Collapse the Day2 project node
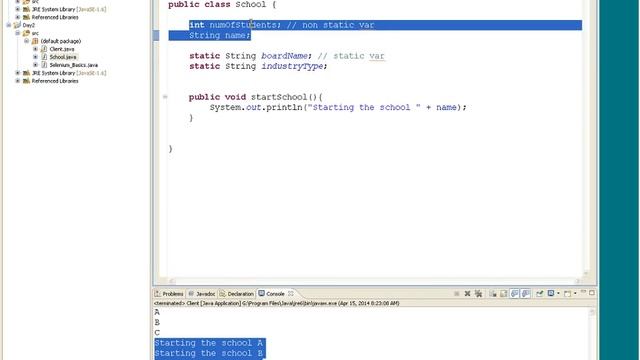 click(x=9, y=25)
